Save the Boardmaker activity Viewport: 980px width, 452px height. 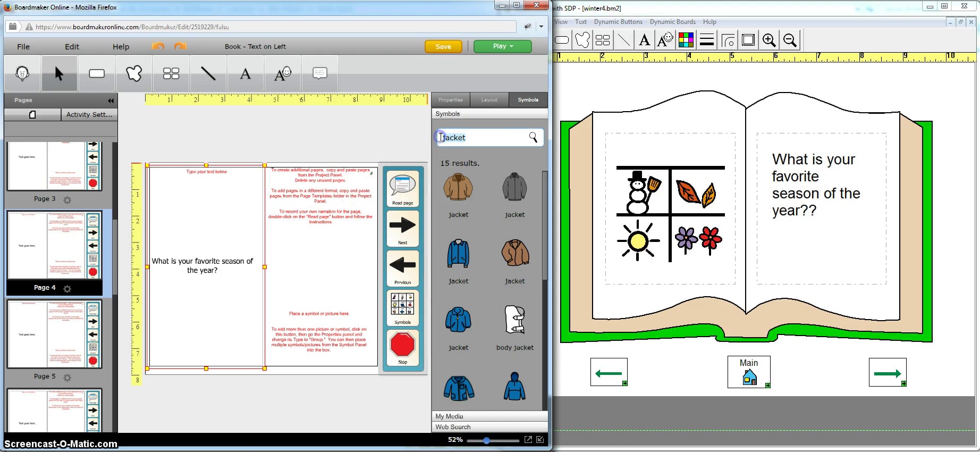[x=443, y=46]
